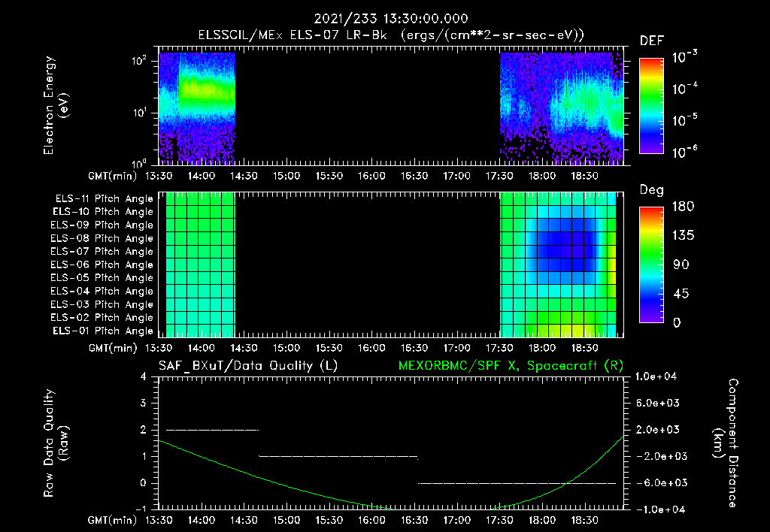Click the "ELS-03 Pitch Angle" row label
Screen dimensions: 770x532
tap(102, 305)
